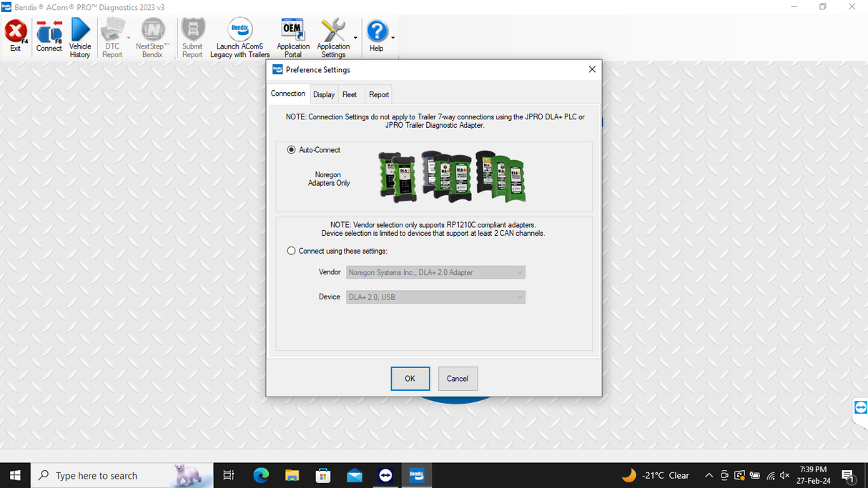The image size is (868, 488).
Task: Open the Fleet tab
Action: click(x=350, y=94)
